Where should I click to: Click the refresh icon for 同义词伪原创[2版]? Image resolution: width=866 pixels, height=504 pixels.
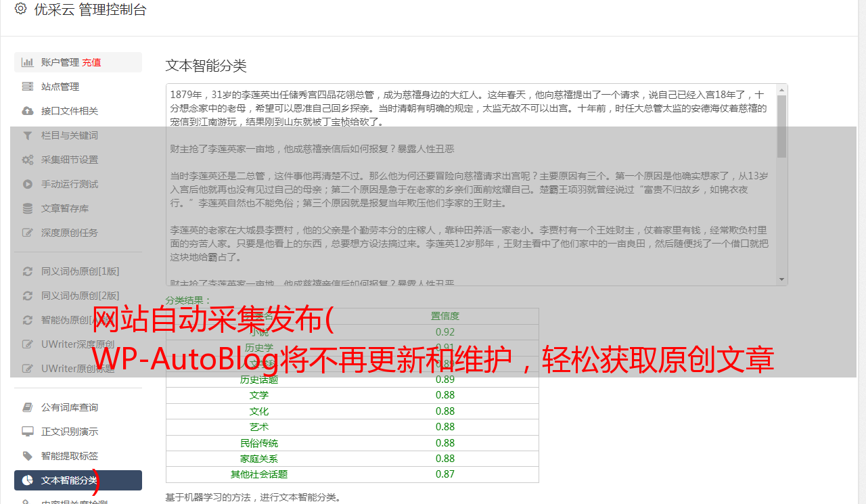(28, 296)
